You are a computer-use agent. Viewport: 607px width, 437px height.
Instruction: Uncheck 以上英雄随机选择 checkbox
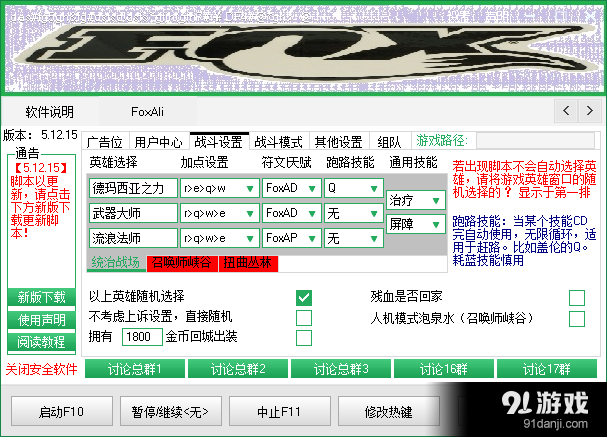click(x=304, y=298)
